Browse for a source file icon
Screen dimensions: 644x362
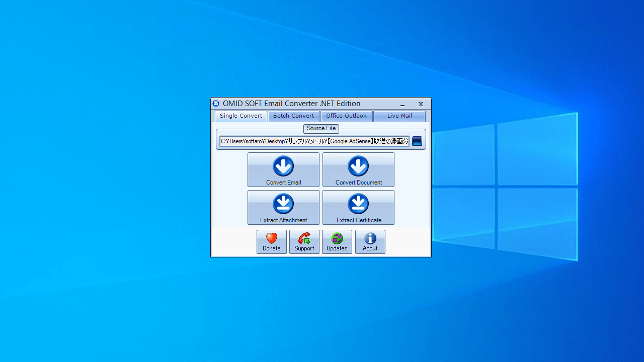tap(417, 141)
